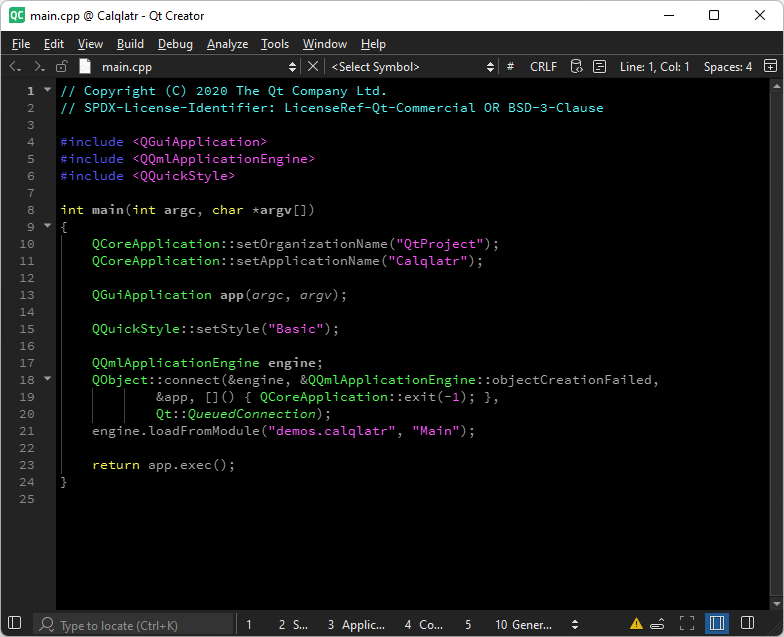Toggle the highlighted editor layout button
The height and width of the screenshot is (637, 784).
716,623
